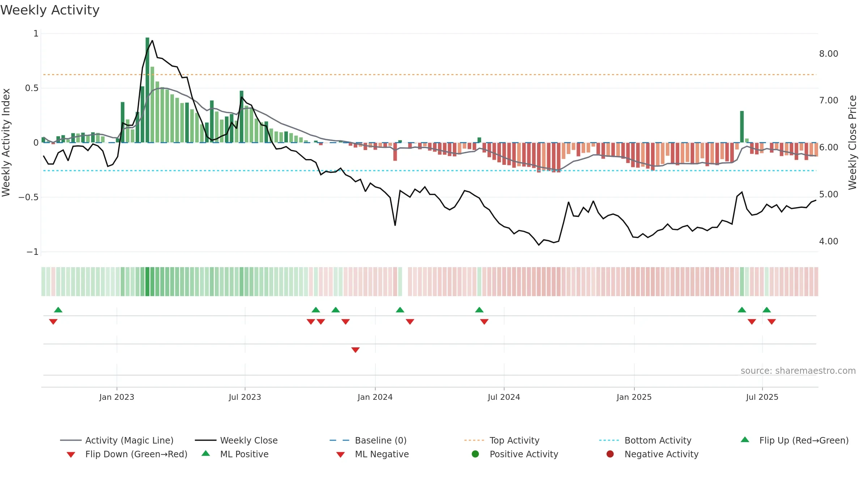Image resolution: width=868 pixels, height=488 pixels.
Task: Click the Jan 2025 axis label
Action: pyautogui.click(x=634, y=397)
